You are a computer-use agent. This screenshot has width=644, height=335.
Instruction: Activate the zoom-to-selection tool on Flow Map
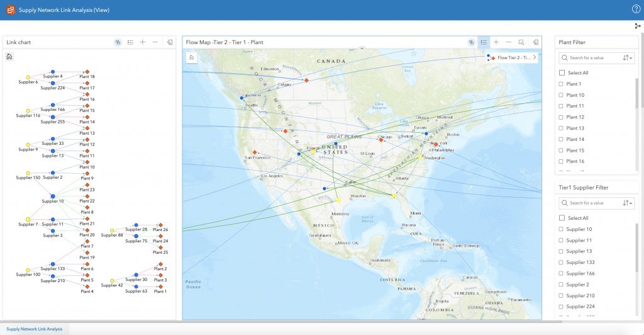pyautogui.click(x=521, y=42)
